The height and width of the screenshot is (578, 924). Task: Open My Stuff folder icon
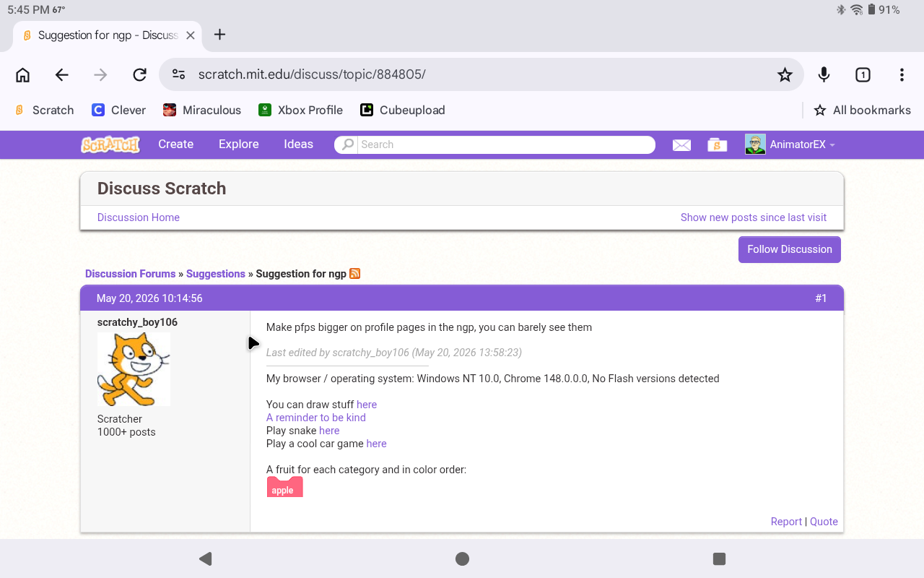pyautogui.click(x=717, y=145)
